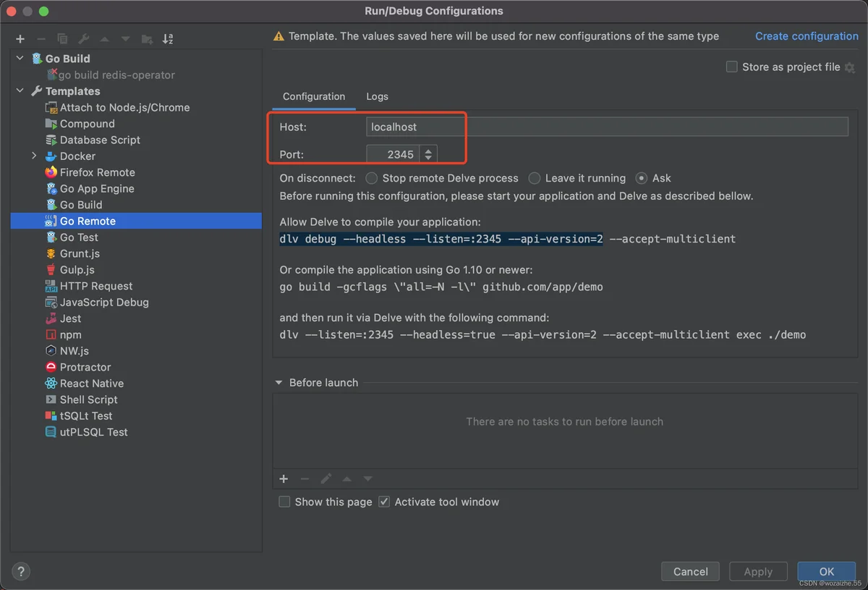Select the JavaScript Debug template row
The image size is (868, 590).
[x=136, y=302]
